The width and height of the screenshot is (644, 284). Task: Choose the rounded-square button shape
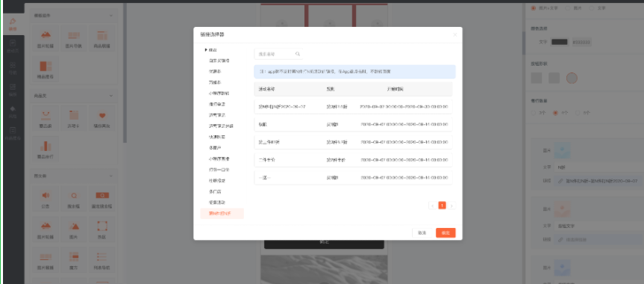[554, 78]
